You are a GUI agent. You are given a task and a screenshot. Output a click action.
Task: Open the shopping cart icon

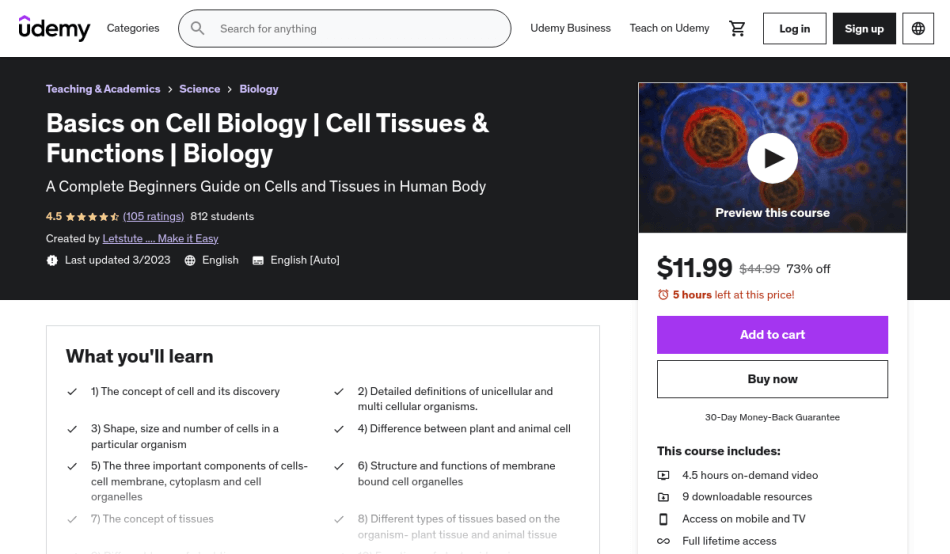tap(737, 28)
